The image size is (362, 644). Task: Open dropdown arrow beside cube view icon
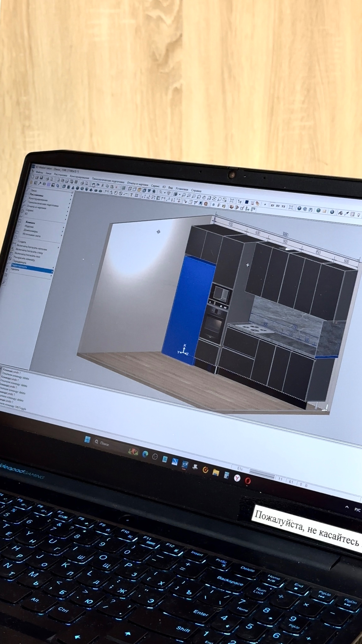coord(180,195)
